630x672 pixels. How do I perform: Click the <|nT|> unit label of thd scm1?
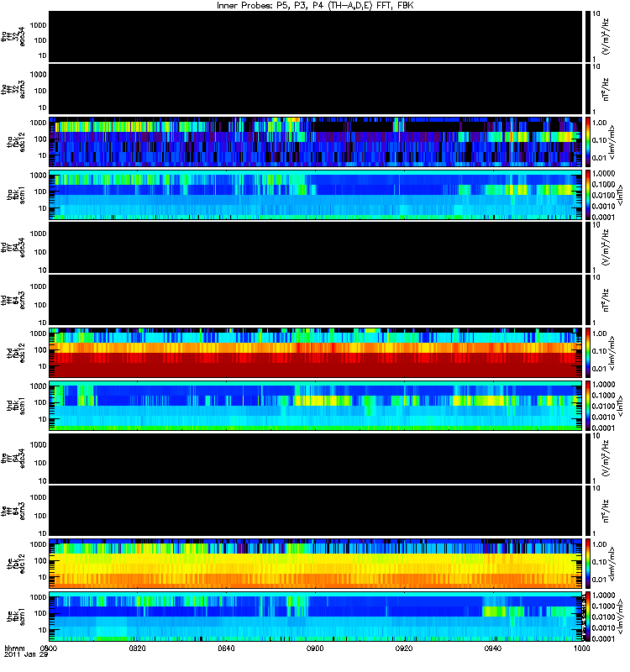[x=621, y=406]
